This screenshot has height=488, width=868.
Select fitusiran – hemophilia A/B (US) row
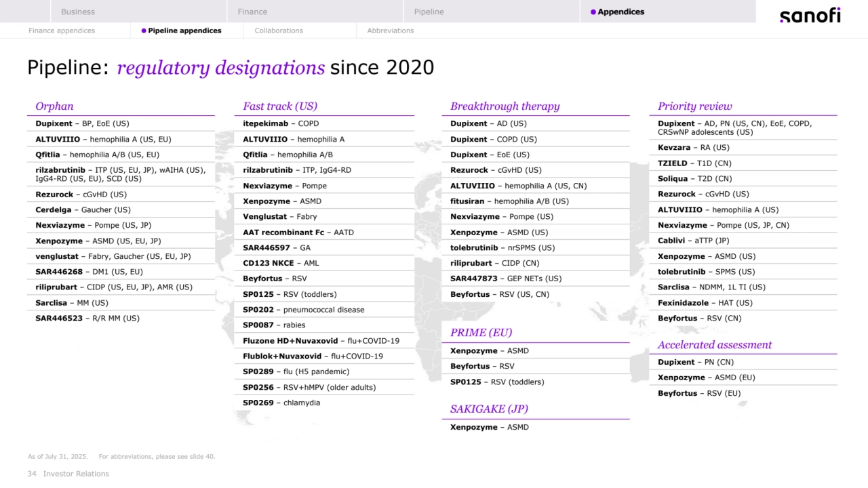coord(536,201)
